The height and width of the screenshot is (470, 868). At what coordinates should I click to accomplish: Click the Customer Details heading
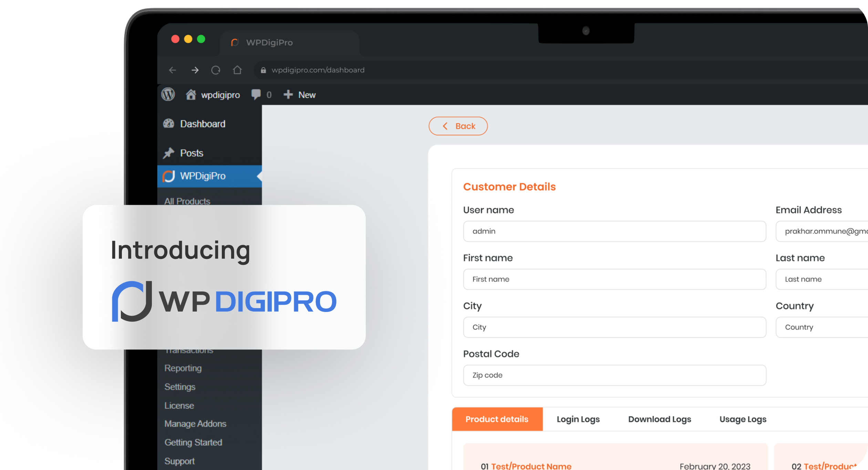(x=509, y=187)
